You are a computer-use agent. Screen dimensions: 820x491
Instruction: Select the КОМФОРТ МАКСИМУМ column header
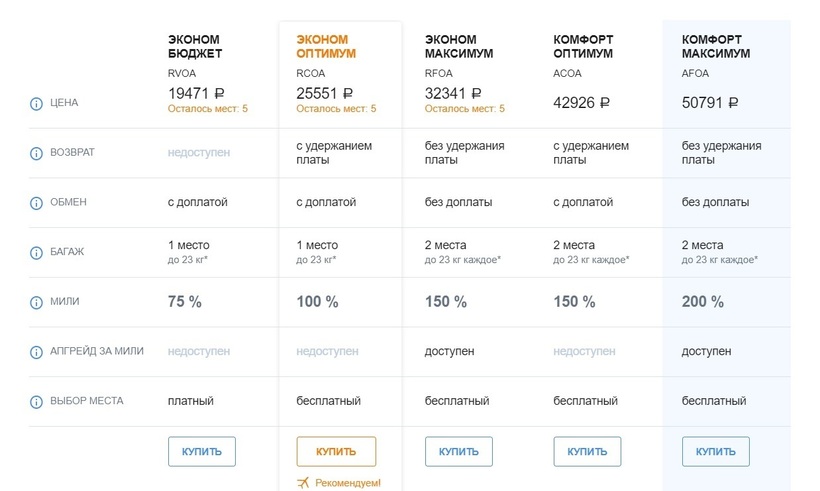coord(715,47)
